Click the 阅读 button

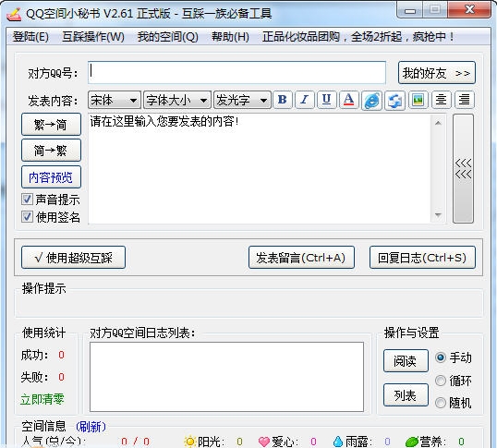pos(406,360)
